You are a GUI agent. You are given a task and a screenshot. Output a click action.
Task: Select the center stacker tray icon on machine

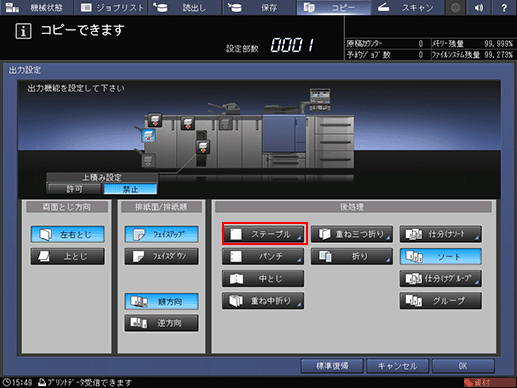(x=203, y=147)
